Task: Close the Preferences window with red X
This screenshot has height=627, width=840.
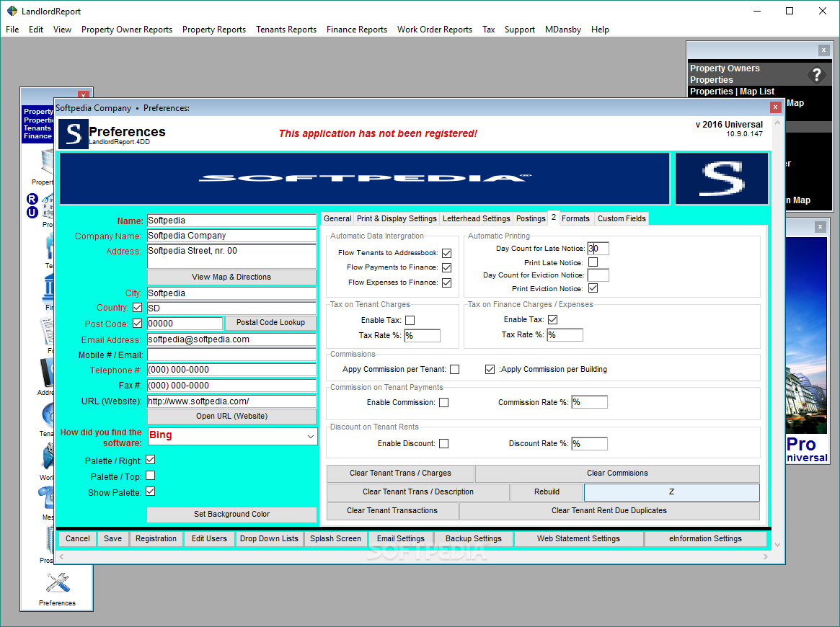Action: click(x=775, y=107)
